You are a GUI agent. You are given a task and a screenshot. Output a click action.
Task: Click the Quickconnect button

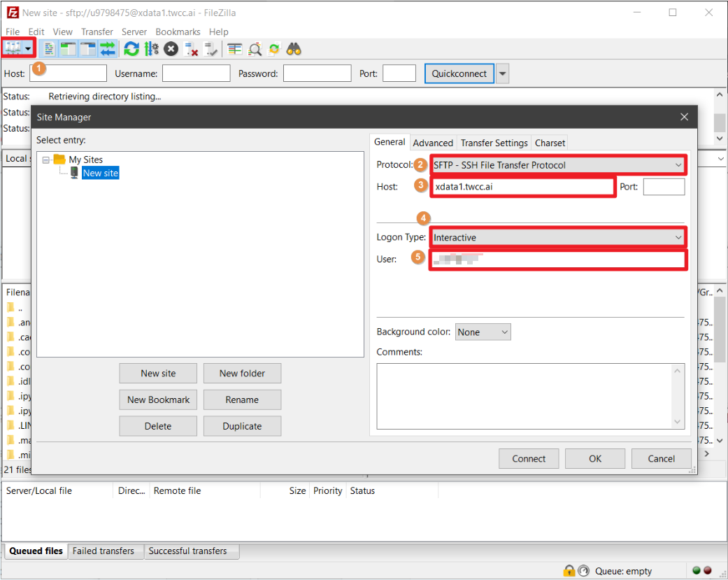tap(459, 73)
